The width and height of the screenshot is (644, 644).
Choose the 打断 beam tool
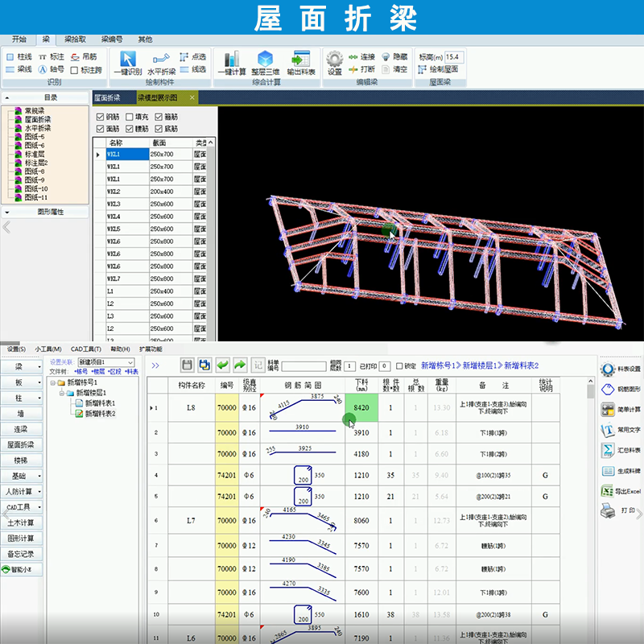(361, 69)
